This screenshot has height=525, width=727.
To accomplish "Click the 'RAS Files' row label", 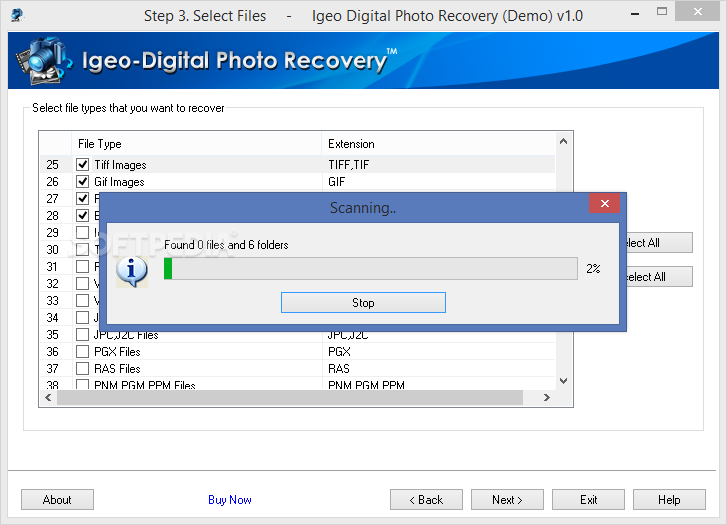I will click(117, 369).
